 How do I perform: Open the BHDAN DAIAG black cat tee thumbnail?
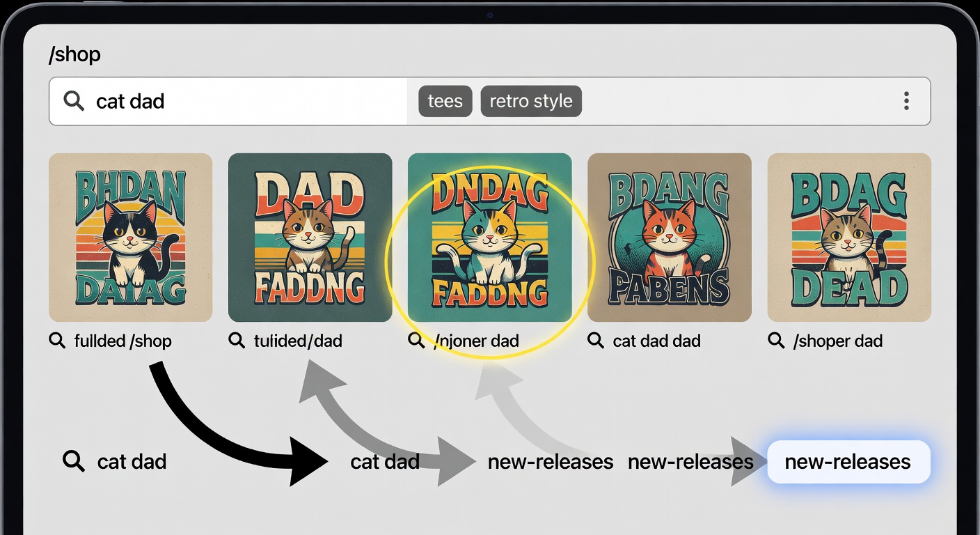point(130,238)
